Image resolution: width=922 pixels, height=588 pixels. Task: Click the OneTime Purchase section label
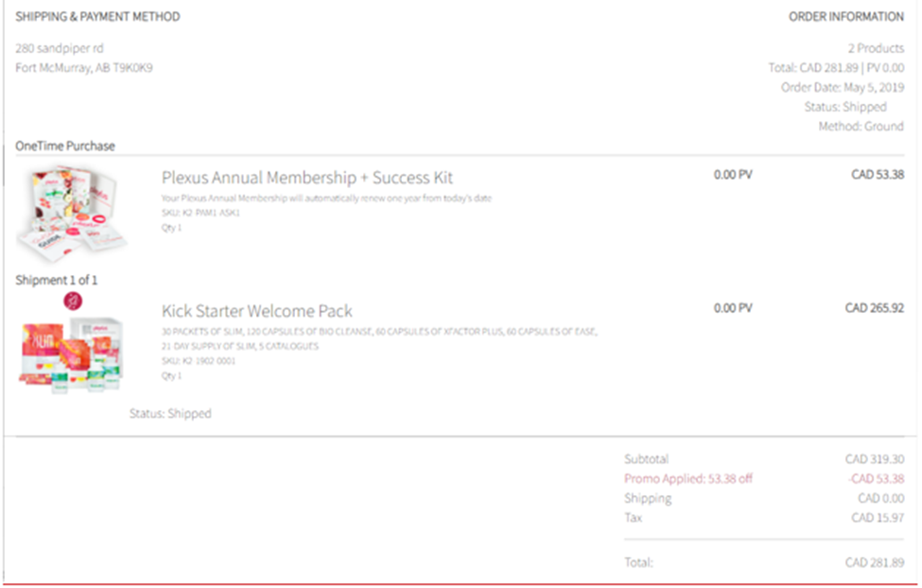click(65, 146)
